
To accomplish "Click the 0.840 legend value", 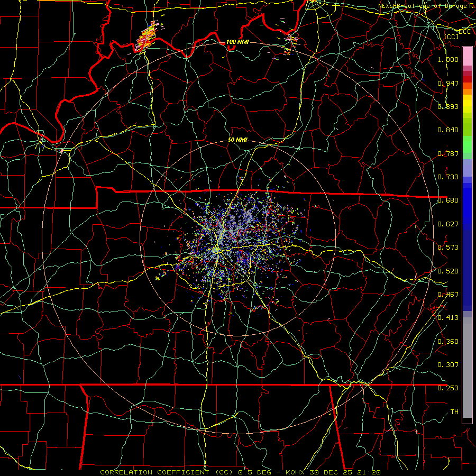I will 448,130.
